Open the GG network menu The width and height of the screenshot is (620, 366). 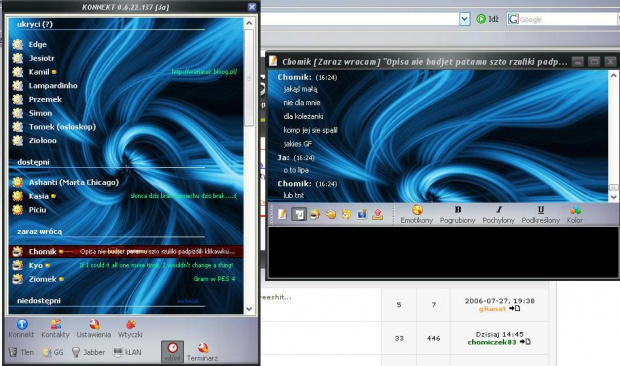coord(53,352)
